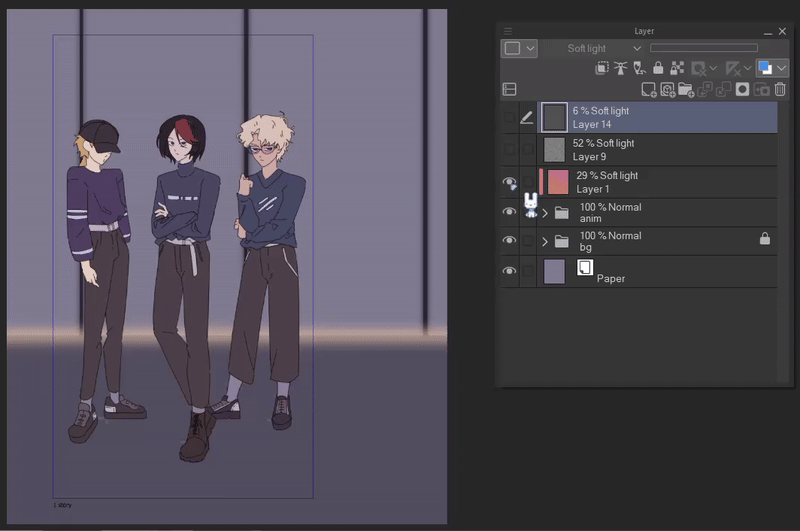
Task: Close the Layer palette
Action: [x=782, y=32]
